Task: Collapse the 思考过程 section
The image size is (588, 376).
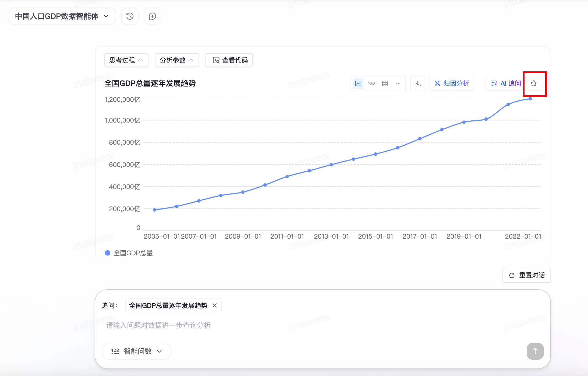Action: tap(126, 60)
